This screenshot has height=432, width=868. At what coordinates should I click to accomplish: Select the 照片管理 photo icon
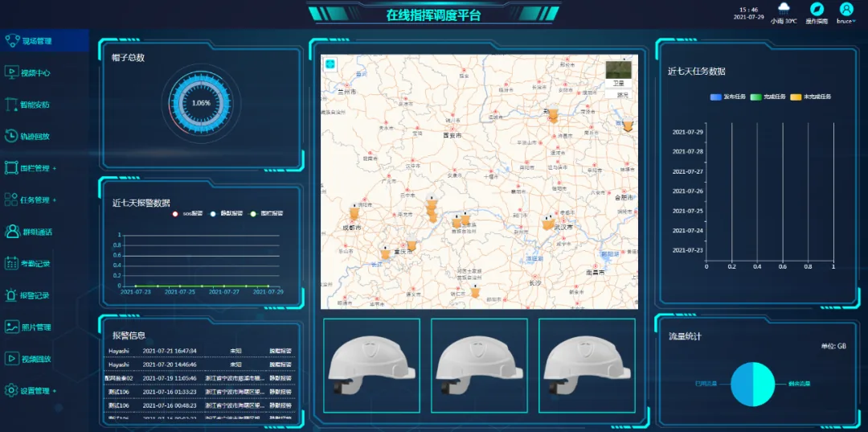[11, 327]
